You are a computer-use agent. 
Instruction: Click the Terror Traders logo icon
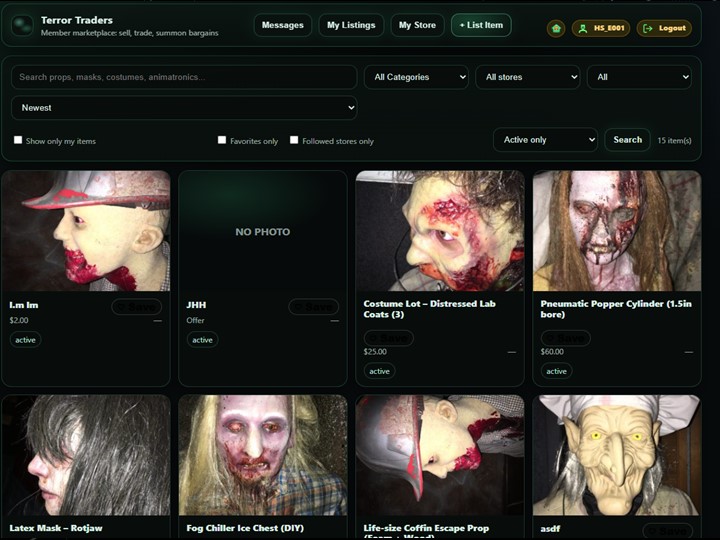pyautogui.click(x=22, y=25)
